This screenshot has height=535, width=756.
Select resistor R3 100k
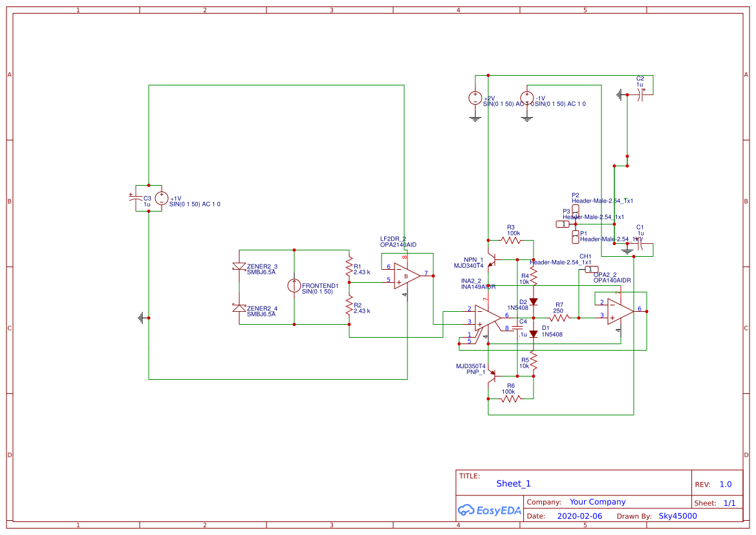511,240
